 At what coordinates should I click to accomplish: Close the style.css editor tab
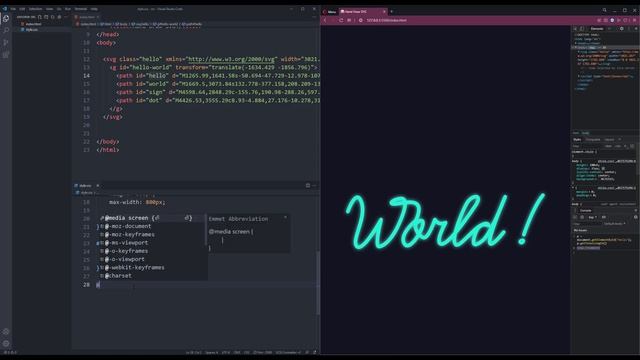[98, 186]
